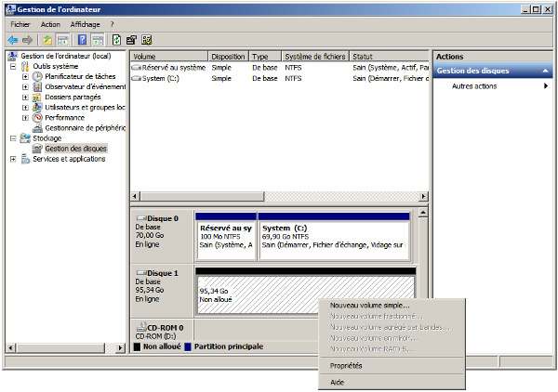Click the tree pane scroll left arrow
558x392 pixels.
click(x=10, y=348)
